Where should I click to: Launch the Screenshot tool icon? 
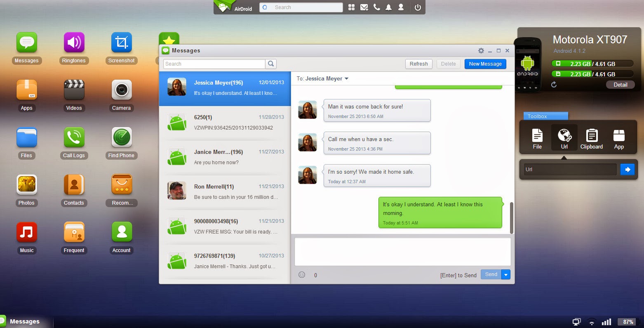click(x=122, y=43)
